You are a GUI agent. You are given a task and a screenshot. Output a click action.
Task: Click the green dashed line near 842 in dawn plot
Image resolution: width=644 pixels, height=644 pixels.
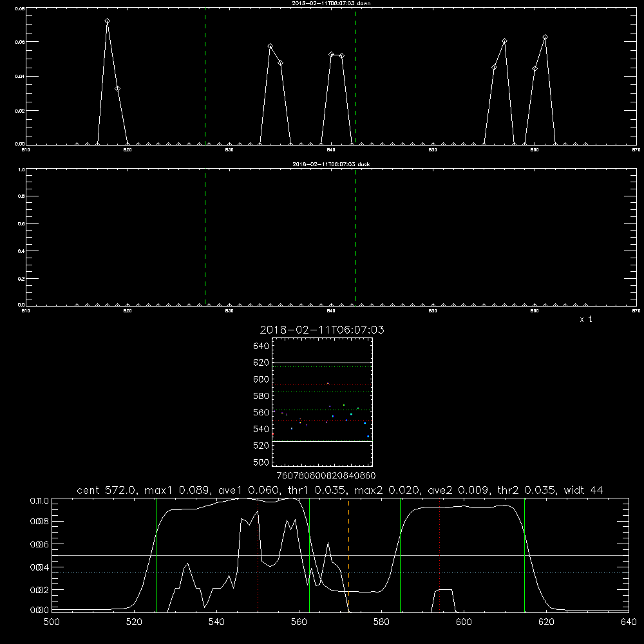point(355,76)
